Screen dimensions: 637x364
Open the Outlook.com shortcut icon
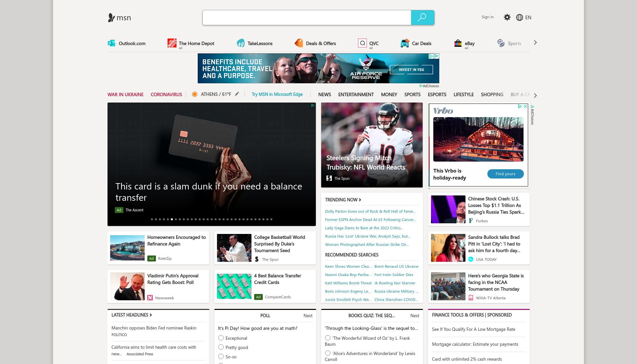[111, 43]
